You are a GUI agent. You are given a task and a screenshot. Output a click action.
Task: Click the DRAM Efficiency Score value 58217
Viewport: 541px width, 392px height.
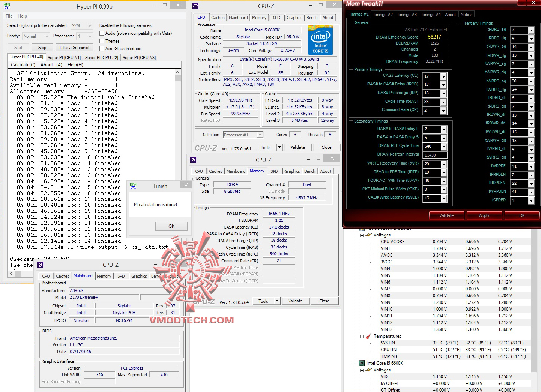[434, 37]
